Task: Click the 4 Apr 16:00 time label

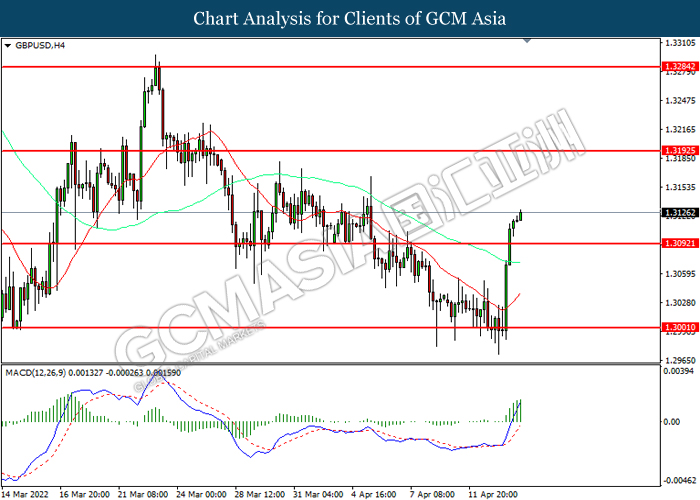Action: click(x=374, y=495)
